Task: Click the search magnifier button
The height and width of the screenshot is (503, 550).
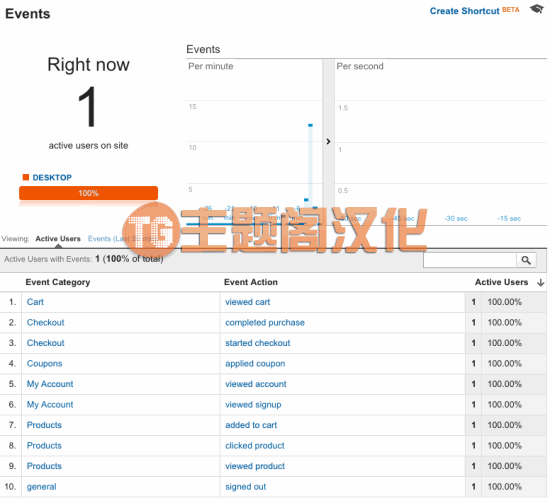Action: pos(526,260)
